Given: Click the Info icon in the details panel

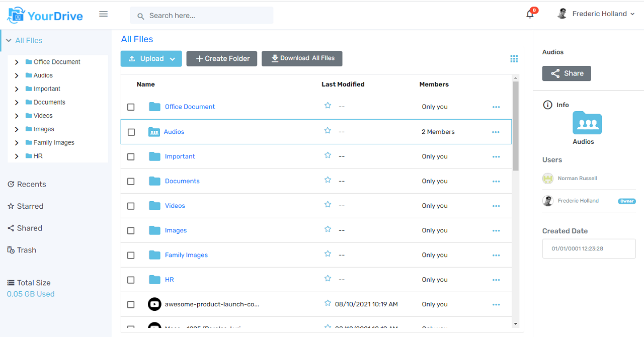Looking at the screenshot, I should (x=548, y=105).
